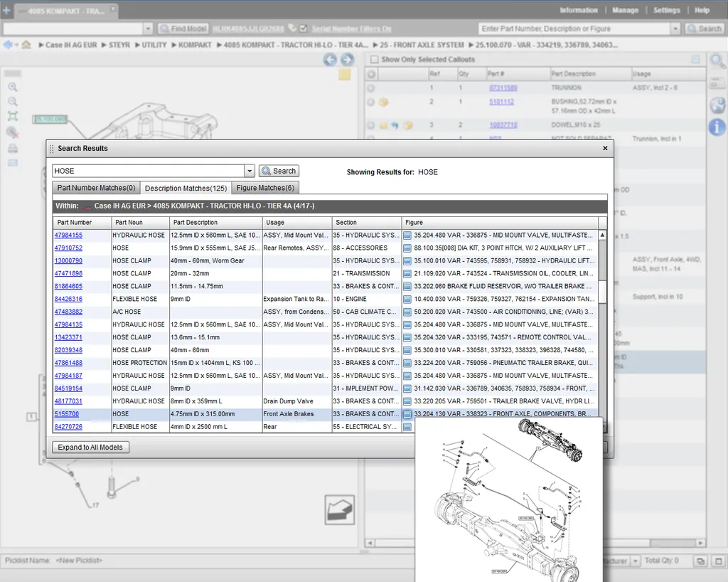Open figure icon for part 84426316 row
The width and height of the screenshot is (728, 582).
click(407, 299)
